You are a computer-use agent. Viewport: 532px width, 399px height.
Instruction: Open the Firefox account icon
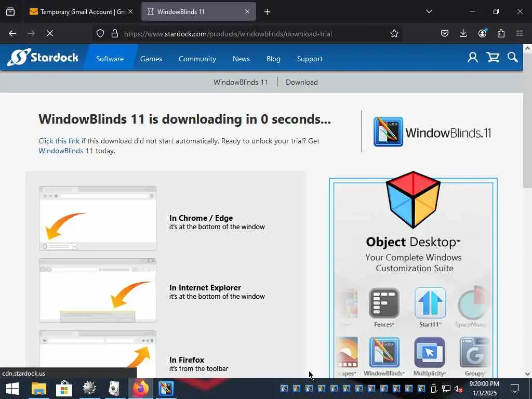click(x=482, y=33)
